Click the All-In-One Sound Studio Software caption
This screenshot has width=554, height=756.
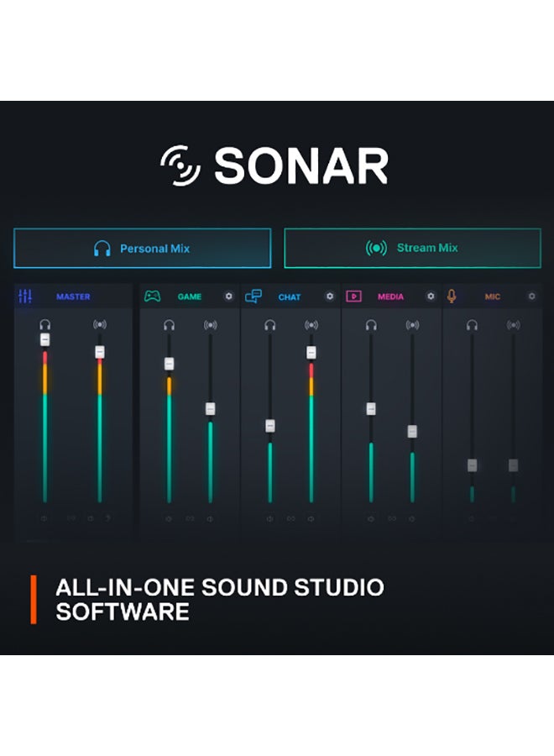pyautogui.click(x=220, y=599)
